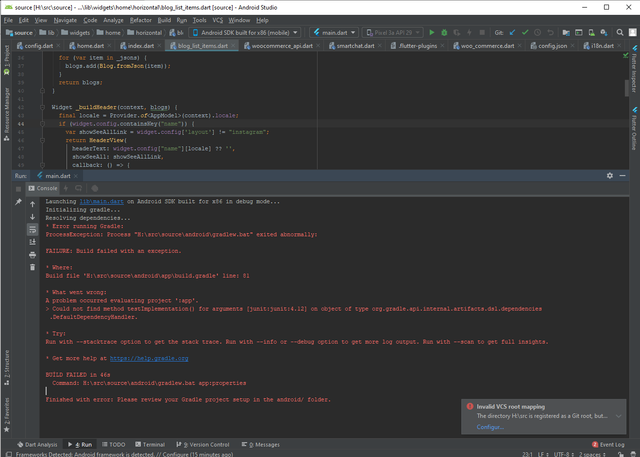Open the Messages tool window

[261, 444]
